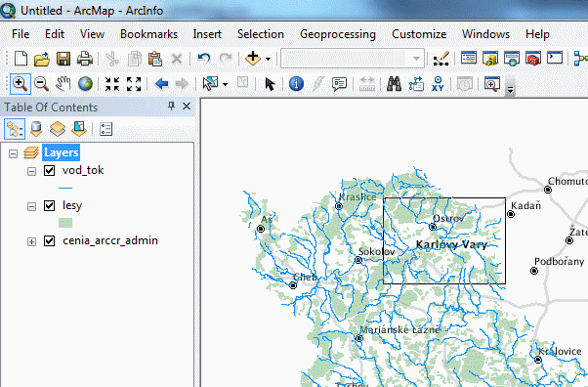Open the map scale combo box
The image size is (588, 387).
[353, 59]
